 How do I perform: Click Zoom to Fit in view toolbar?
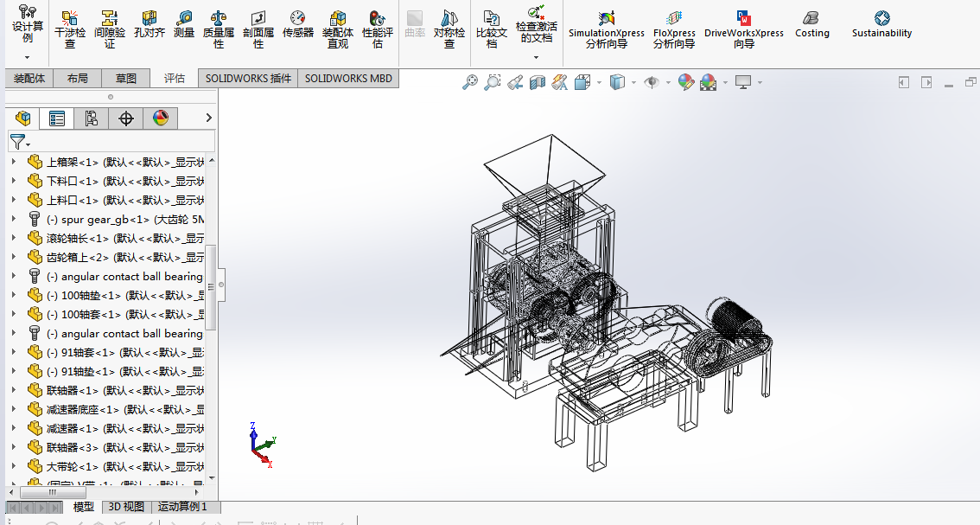tap(470, 82)
